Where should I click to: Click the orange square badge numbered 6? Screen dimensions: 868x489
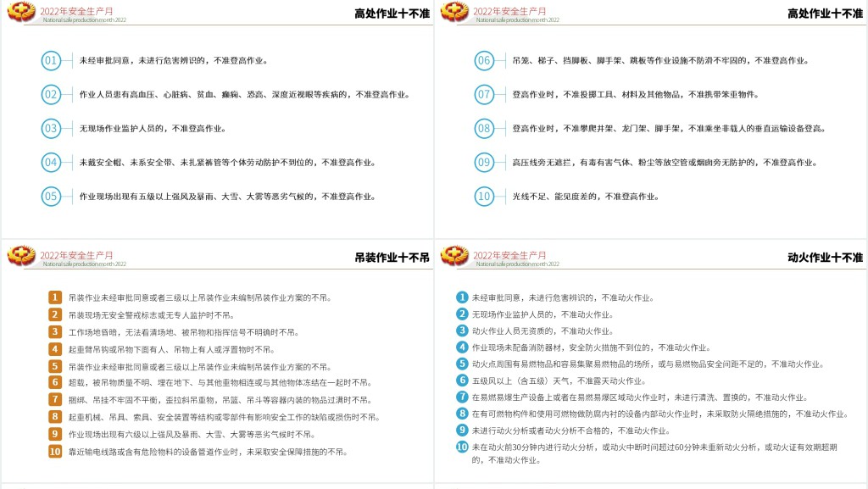pos(55,383)
